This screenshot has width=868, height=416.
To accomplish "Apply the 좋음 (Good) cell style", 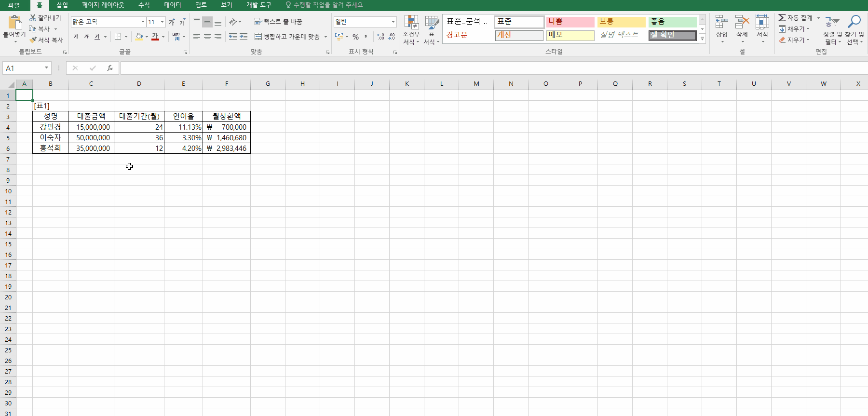I will click(x=672, y=22).
